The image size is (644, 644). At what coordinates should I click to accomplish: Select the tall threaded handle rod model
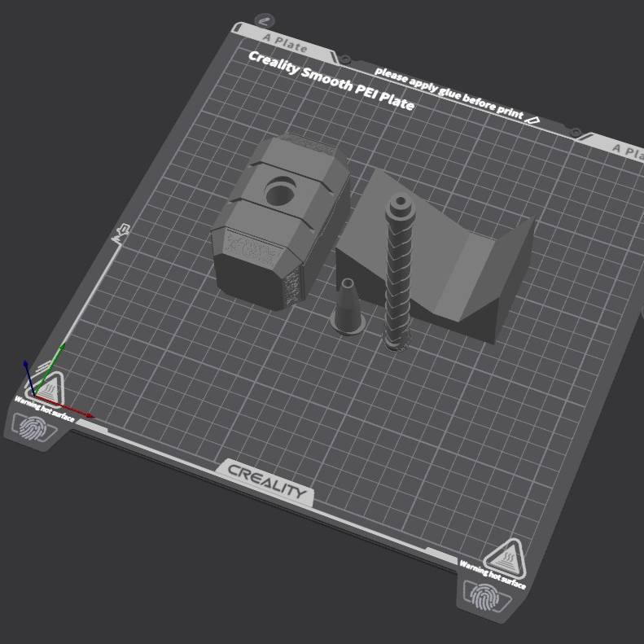point(399,272)
